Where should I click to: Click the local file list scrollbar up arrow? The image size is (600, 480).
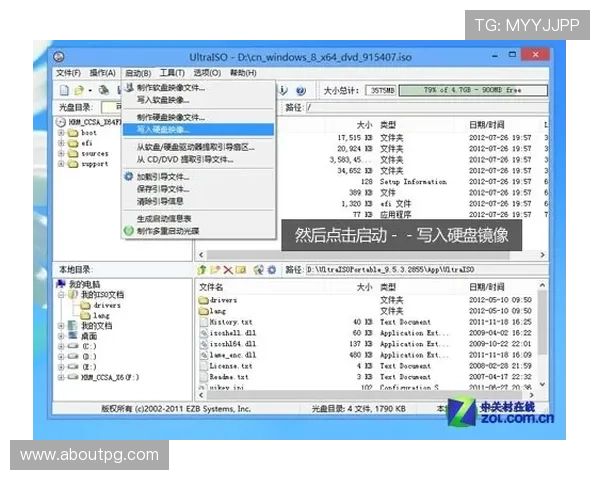[x=542, y=285]
